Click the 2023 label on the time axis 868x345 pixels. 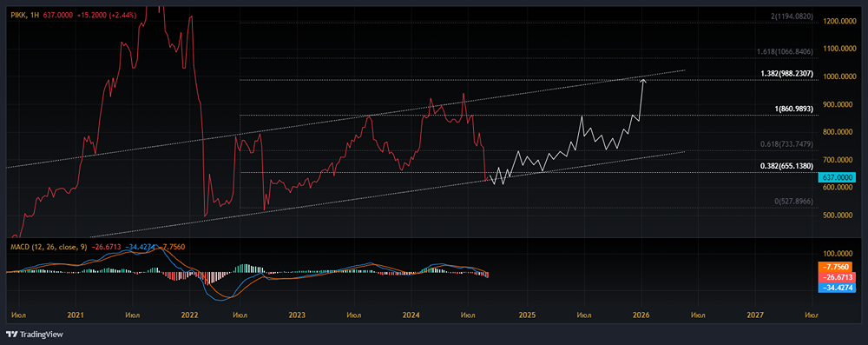coord(297,315)
